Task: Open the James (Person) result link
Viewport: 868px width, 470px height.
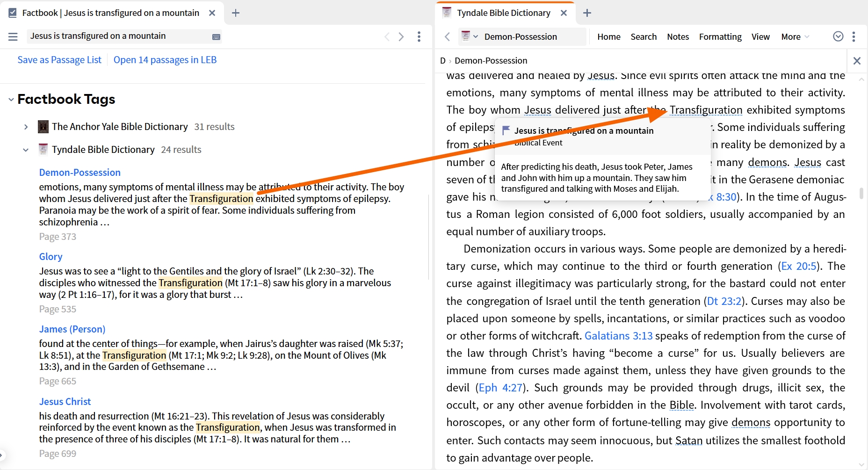Action: click(72, 329)
